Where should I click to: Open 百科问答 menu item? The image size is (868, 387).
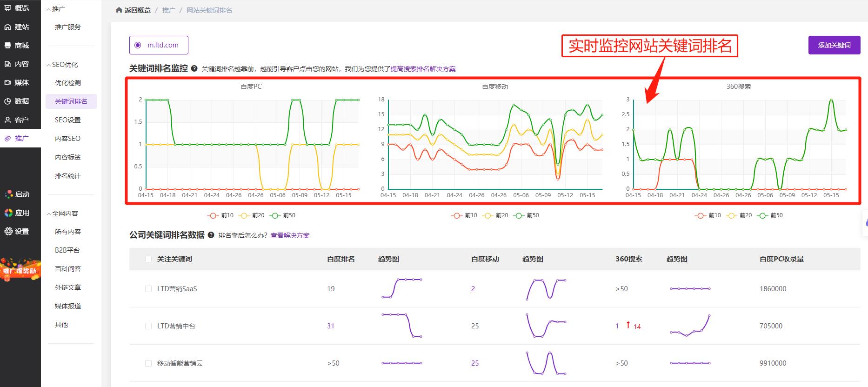(68, 269)
